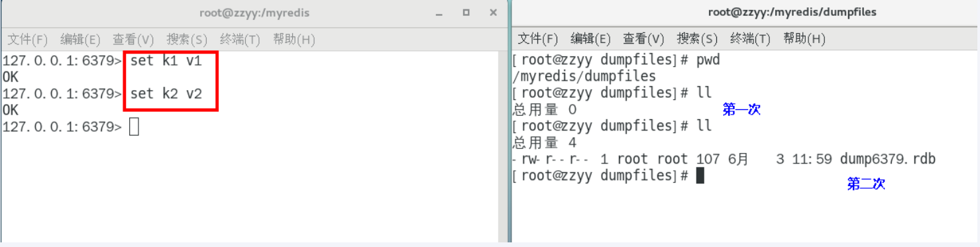980x247 pixels.
Task: Click the 'set k2 v2' command text
Action: click(166, 94)
